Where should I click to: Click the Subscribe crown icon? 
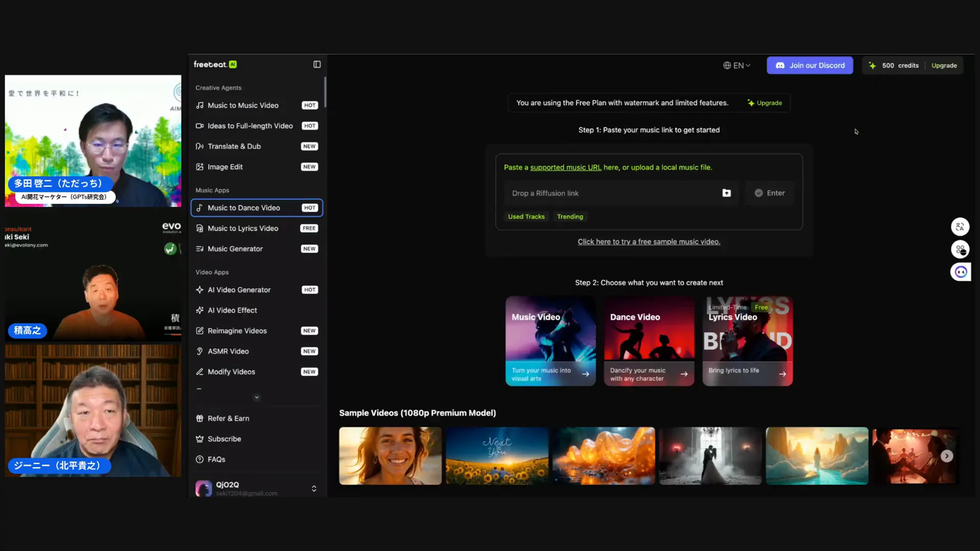coord(200,439)
